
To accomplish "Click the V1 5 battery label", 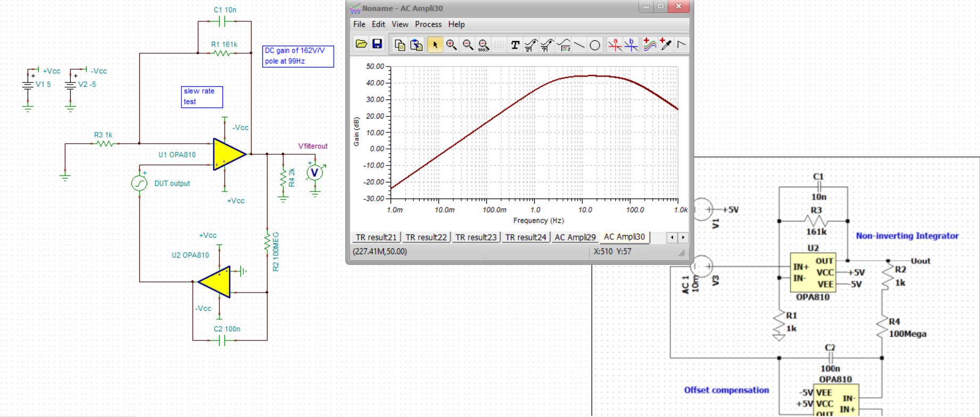I will click(x=43, y=84).
